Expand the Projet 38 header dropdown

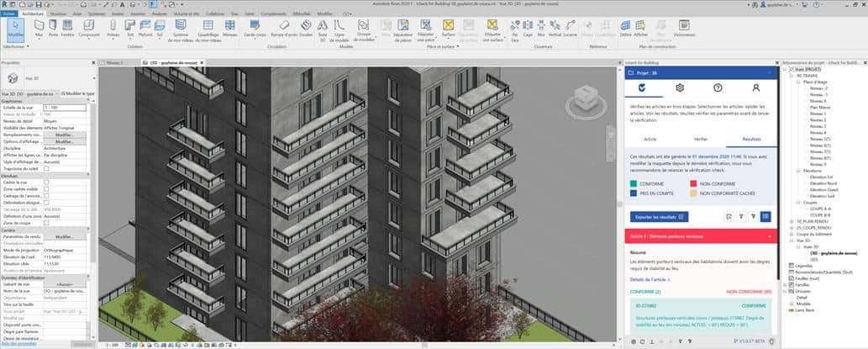click(770, 72)
